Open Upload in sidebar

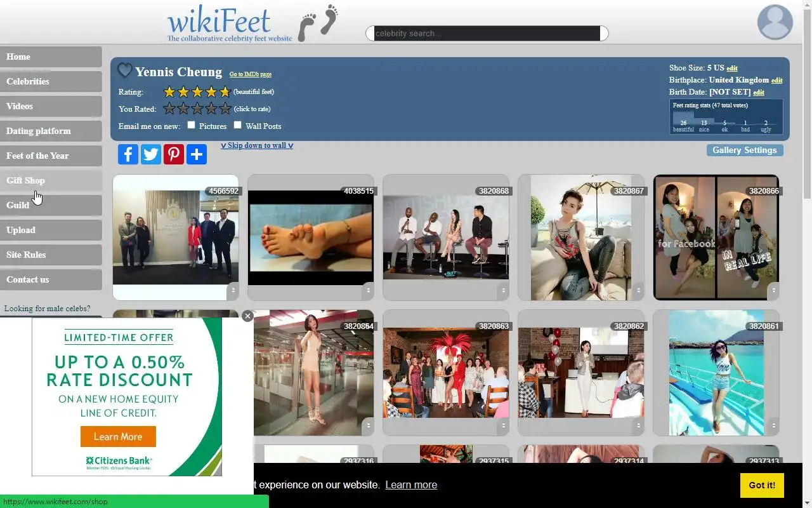click(51, 230)
